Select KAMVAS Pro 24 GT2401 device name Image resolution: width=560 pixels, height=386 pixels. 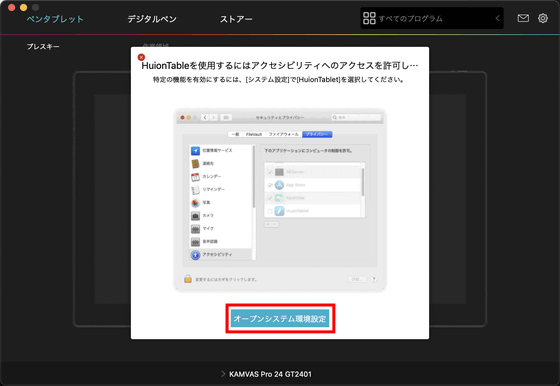tap(270, 374)
